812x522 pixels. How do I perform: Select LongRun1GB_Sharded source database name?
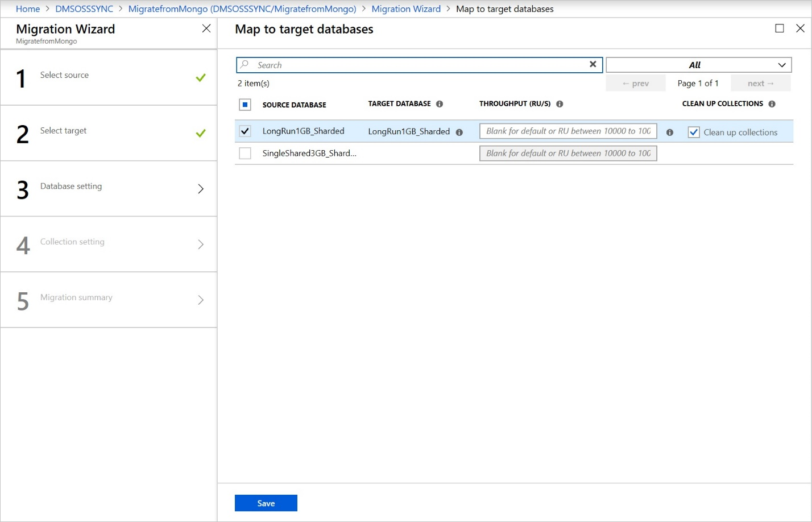click(304, 131)
